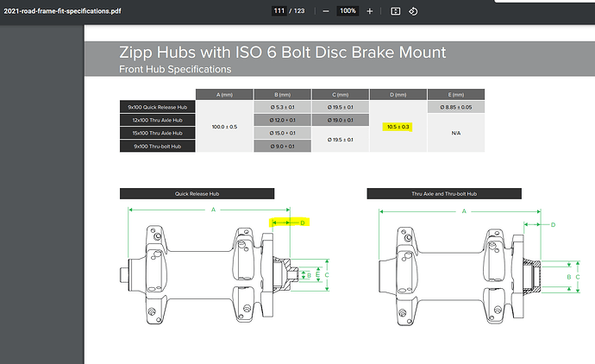595x364 pixels.
Task: Click the Quick Release hub drawing
Action: [207, 275]
